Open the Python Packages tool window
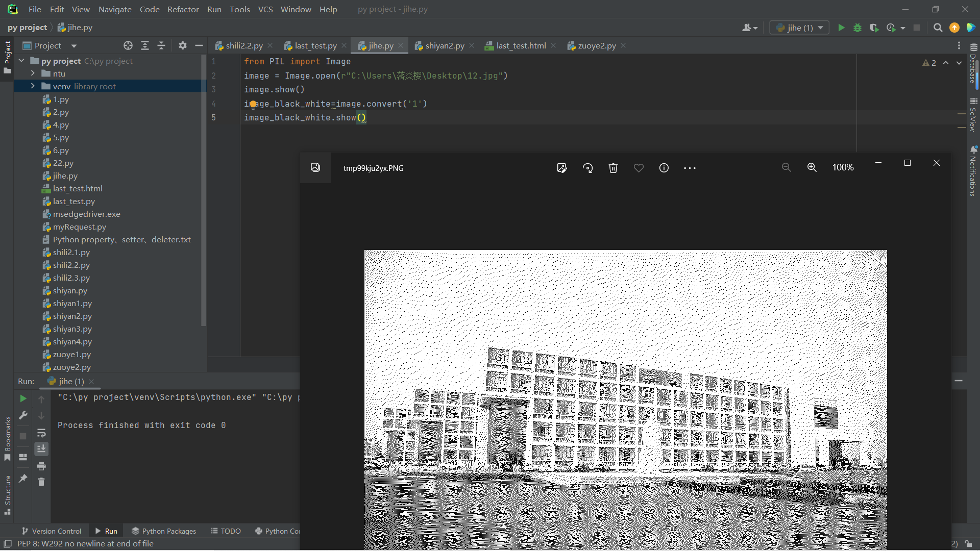Image resolution: width=980 pixels, height=551 pixels. 163,531
